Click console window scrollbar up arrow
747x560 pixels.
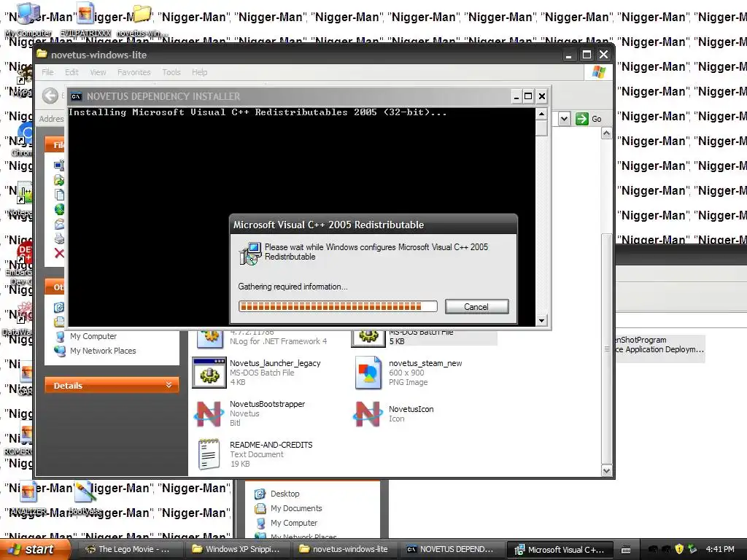click(x=541, y=114)
